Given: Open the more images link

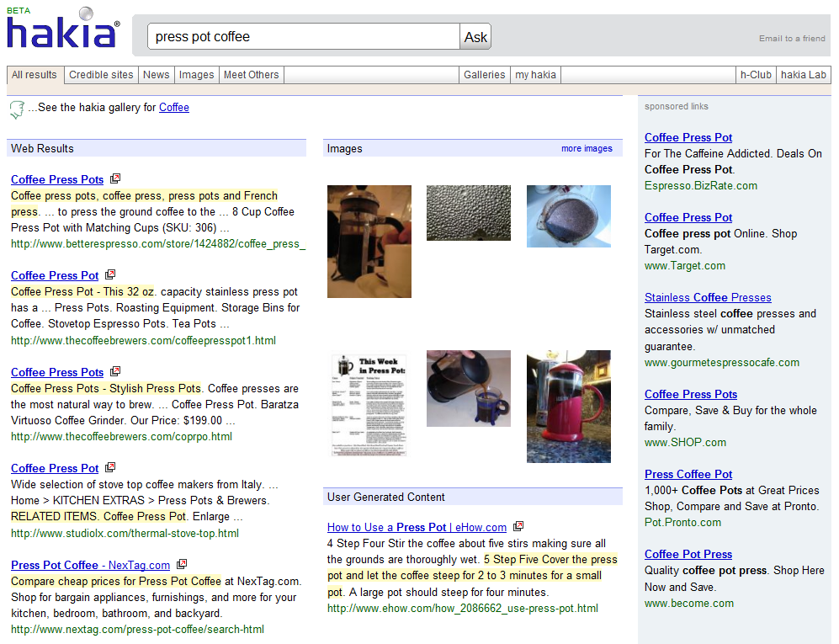Looking at the screenshot, I should point(587,149).
